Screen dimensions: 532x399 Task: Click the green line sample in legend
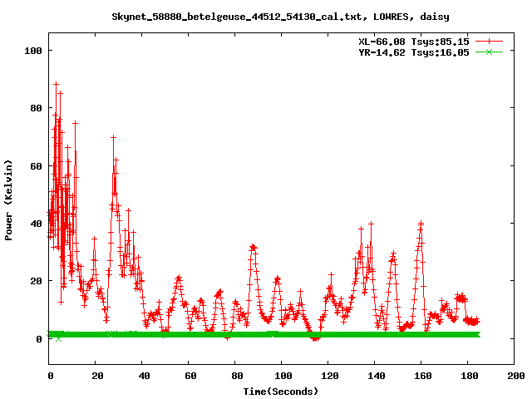489,52
